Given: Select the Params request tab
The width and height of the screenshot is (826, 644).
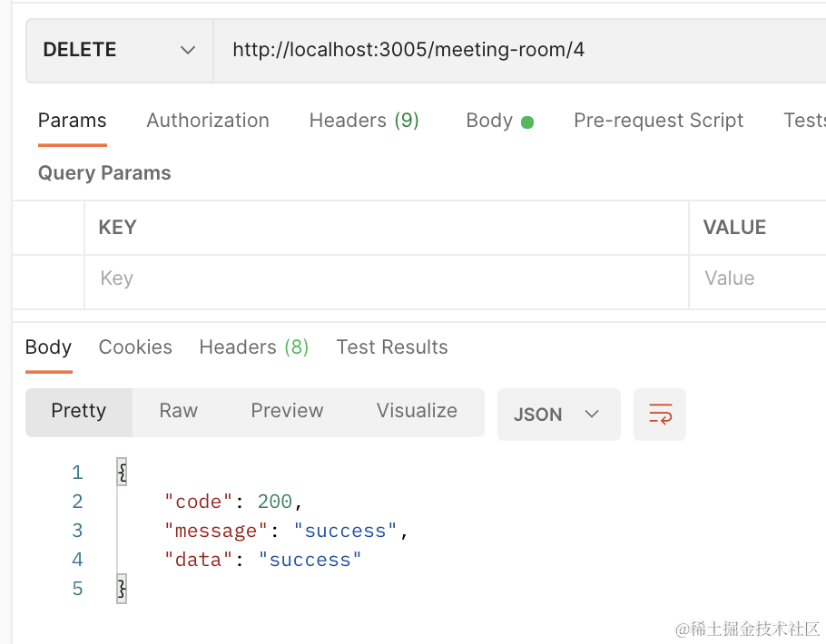Looking at the screenshot, I should [72, 121].
